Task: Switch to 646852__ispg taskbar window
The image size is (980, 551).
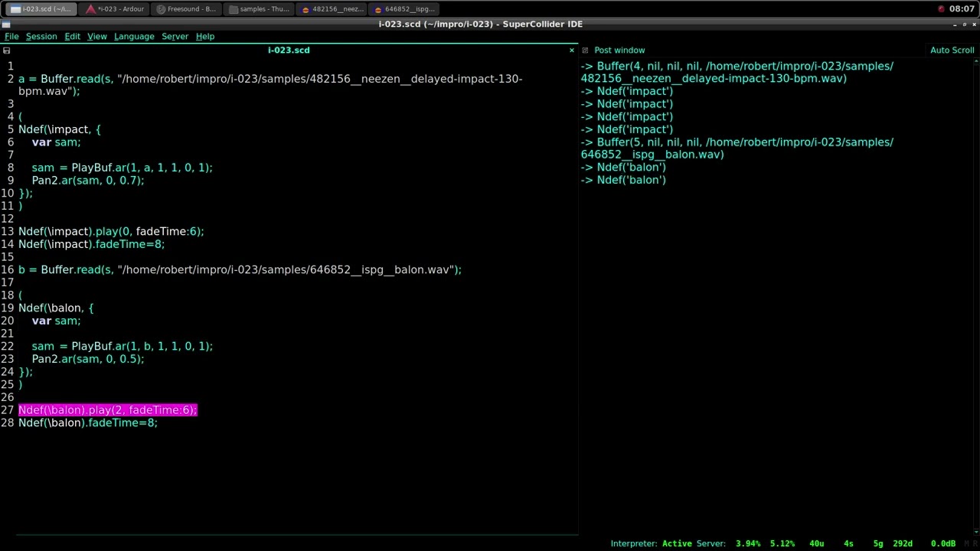Action: coord(404,9)
